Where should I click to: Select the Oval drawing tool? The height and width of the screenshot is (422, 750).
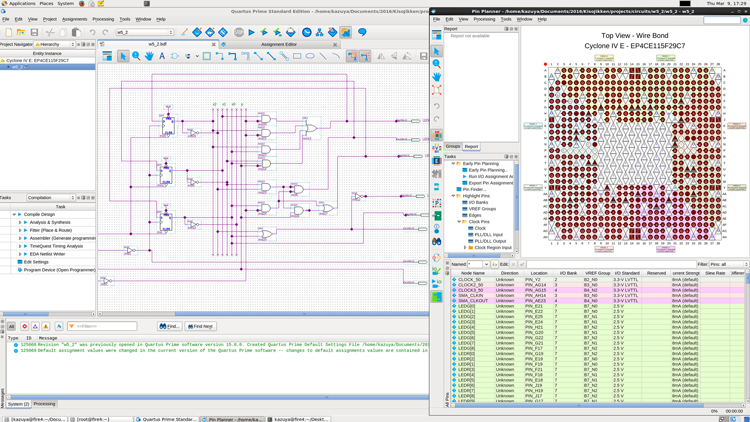pos(310,56)
